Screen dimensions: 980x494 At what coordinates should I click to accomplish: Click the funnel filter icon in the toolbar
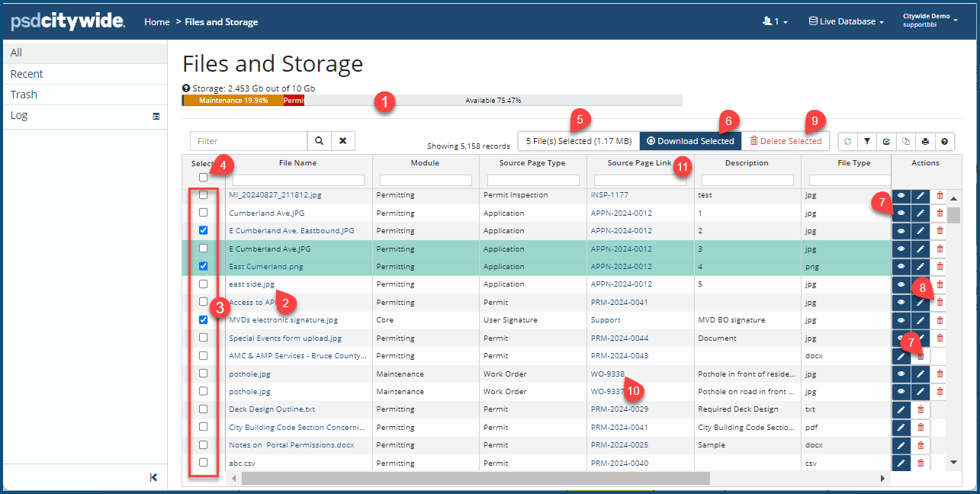point(867,141)
